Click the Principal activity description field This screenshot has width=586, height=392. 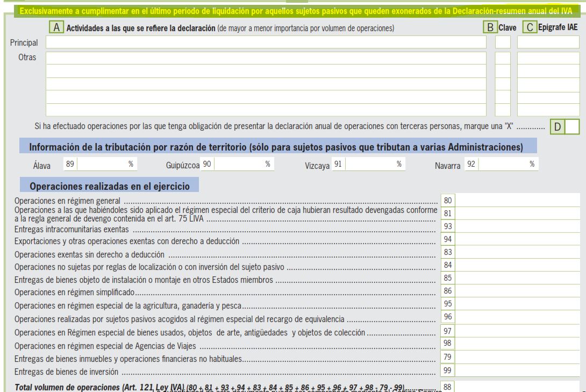(266, 42)
